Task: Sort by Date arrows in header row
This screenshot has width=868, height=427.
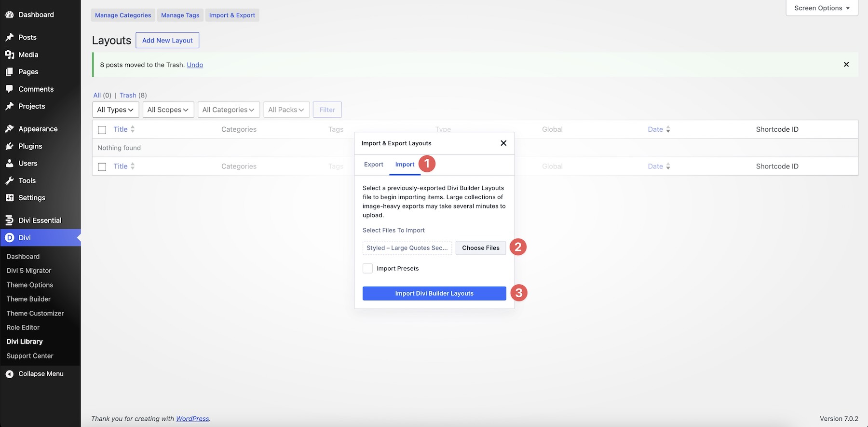Action: pyautogui.click(x=668, y=129)
